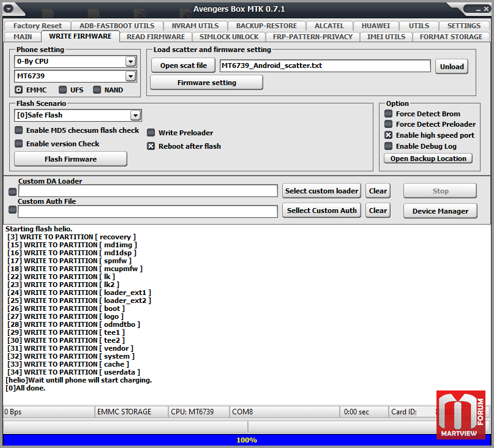Click CPU: MT6739 status bar entry

[x=199, y=412]
